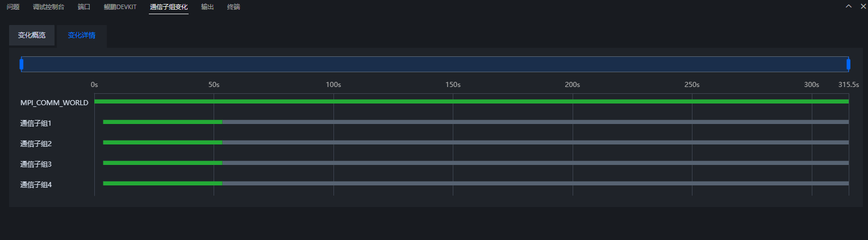The image size is (868, 240).
Task: Switch to the 调试控制台 tab
Action: click(x=48, y=7)
